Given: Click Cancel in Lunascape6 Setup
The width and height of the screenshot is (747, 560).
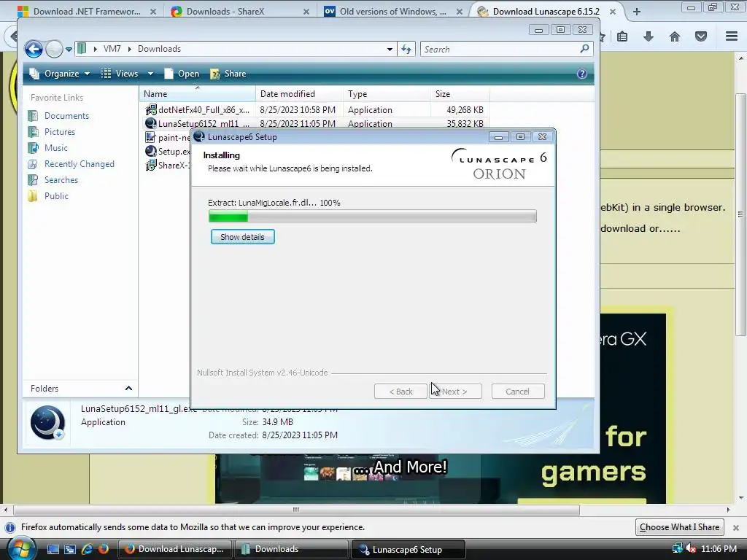Looking at the screenshot, I should tap(518, 392).
